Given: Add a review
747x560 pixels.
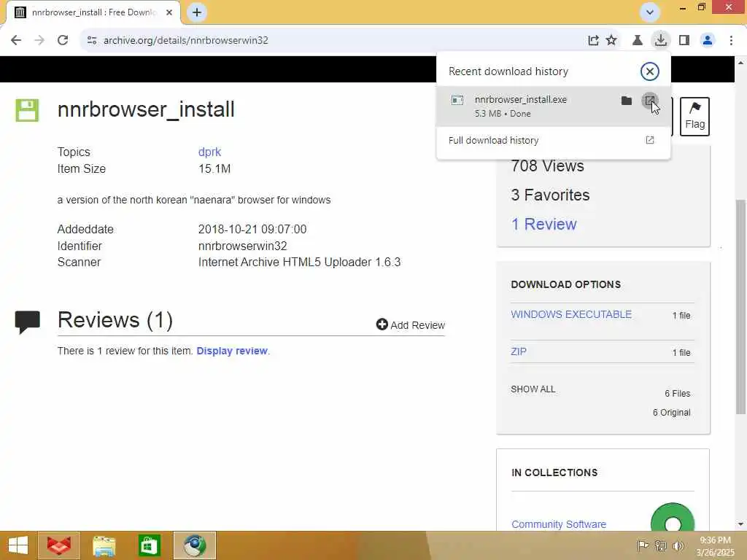Looking at the screenshot, I should 410,324.
